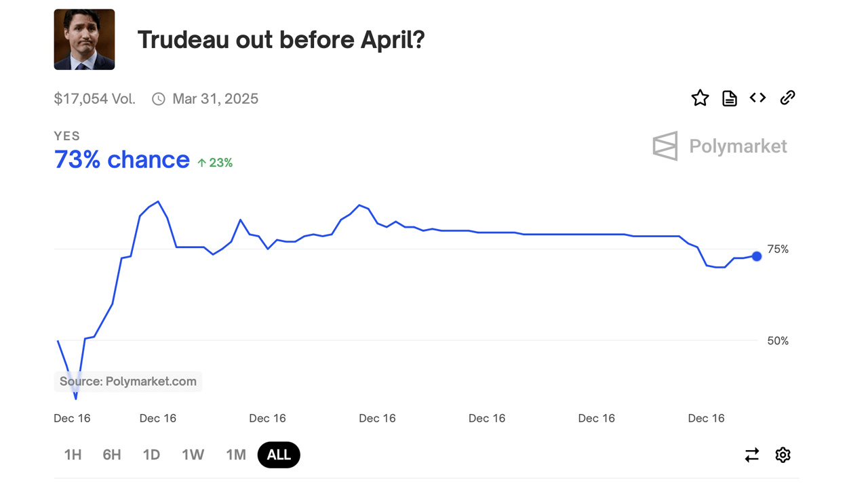
Task: Choose the 1M time range
Action: coord(235,455)
